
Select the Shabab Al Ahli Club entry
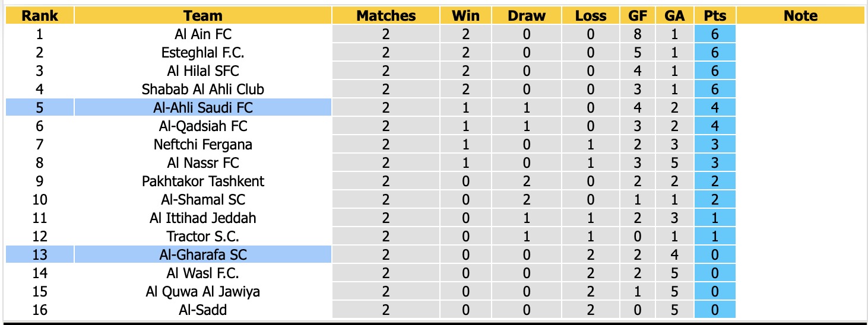pos(203,90)
